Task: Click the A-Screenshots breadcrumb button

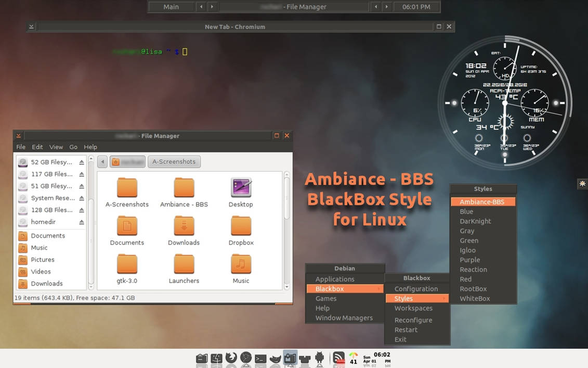Action: click(174, 161)
